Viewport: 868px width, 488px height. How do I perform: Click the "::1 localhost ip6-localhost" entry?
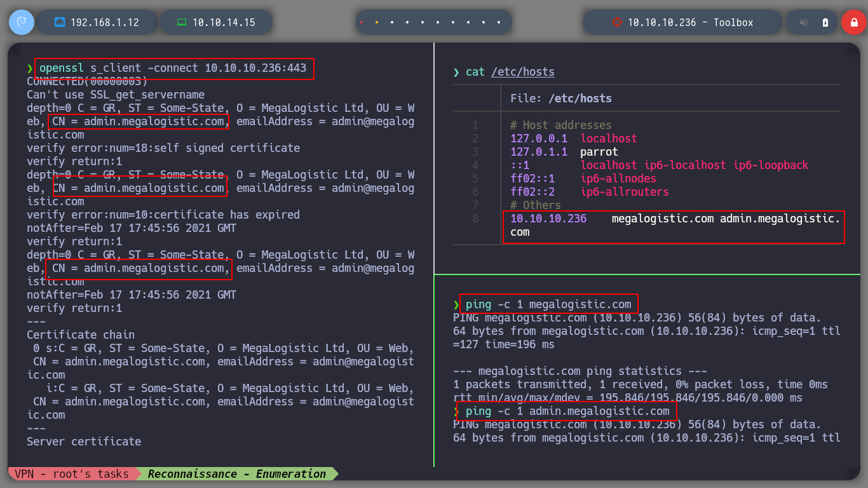point(660,165)
